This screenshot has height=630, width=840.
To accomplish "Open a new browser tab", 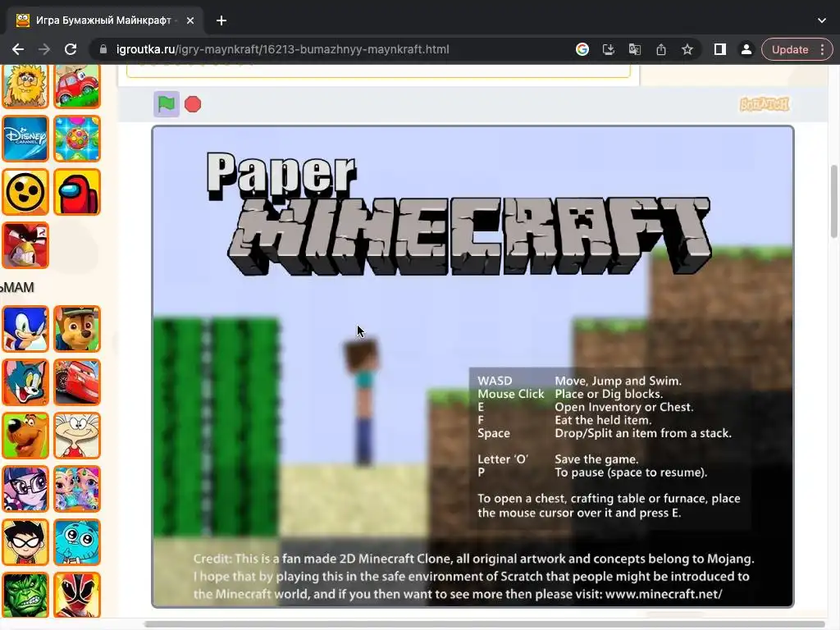I will pyautogui.click(x=221, y=21).
